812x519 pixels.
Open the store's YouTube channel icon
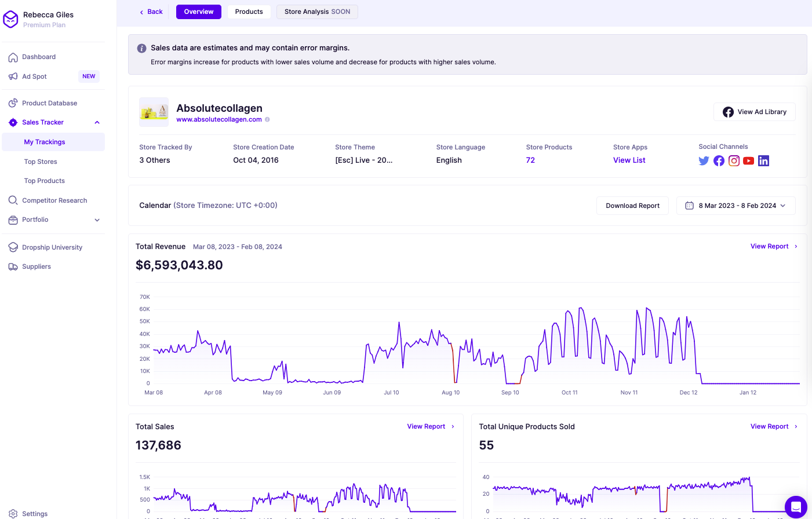tap(749, 161)
